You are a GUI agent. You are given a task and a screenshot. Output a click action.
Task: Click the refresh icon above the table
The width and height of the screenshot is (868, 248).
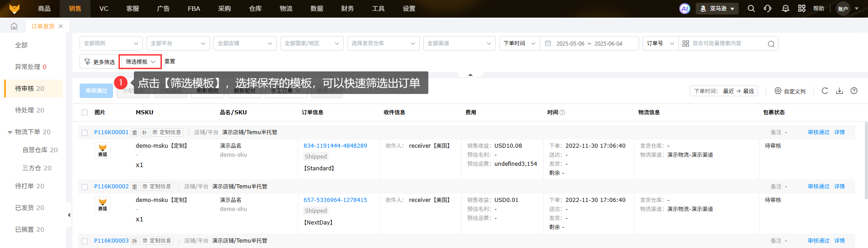pyautogui.click(x=825, y=91)
